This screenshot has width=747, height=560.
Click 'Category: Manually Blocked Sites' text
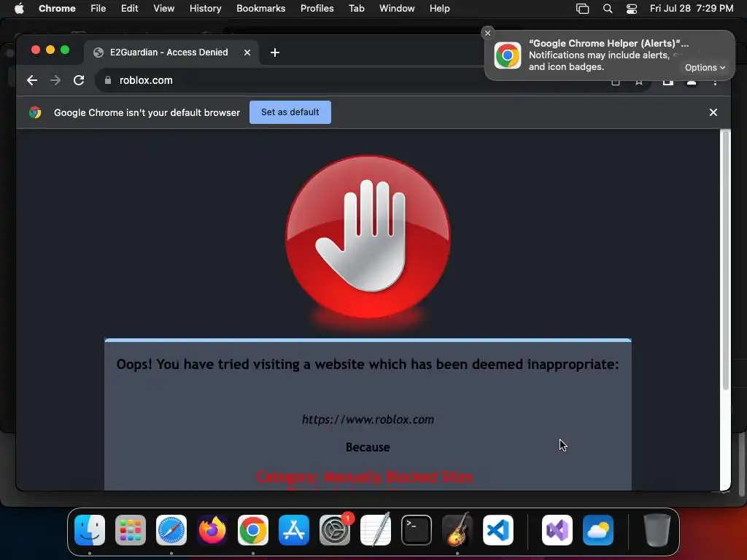[x=365, y=477]
